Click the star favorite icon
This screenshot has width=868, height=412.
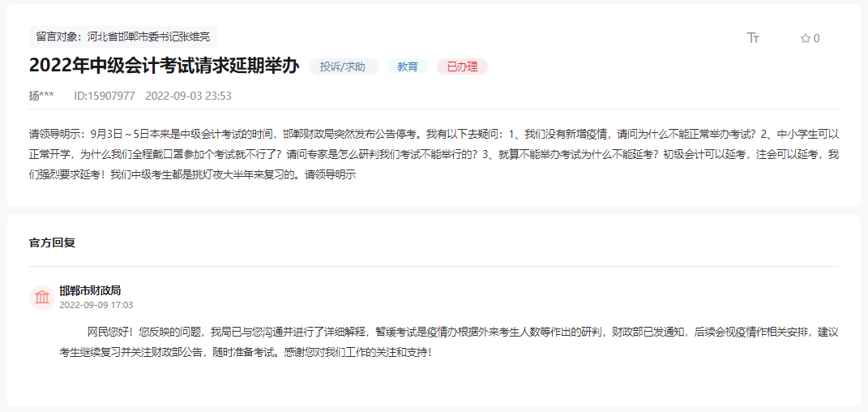click(x=806, y=38)
